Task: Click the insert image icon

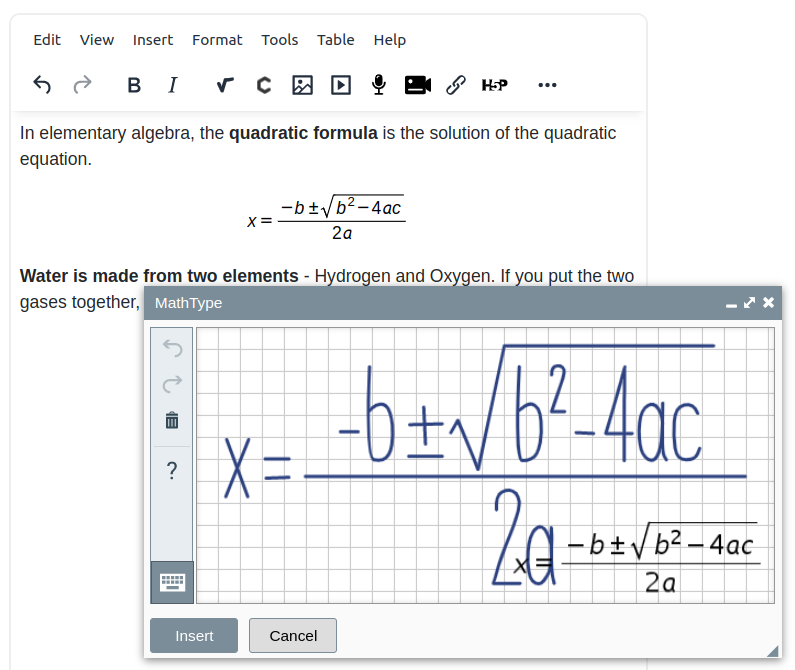Action: click(x=302, y=85)
